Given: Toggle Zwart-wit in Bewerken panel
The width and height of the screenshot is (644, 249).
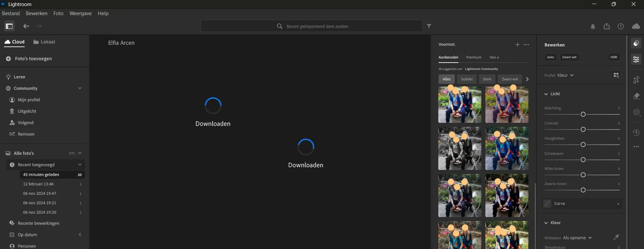Looking at the screenshot, I should click(x=569, y=57).
